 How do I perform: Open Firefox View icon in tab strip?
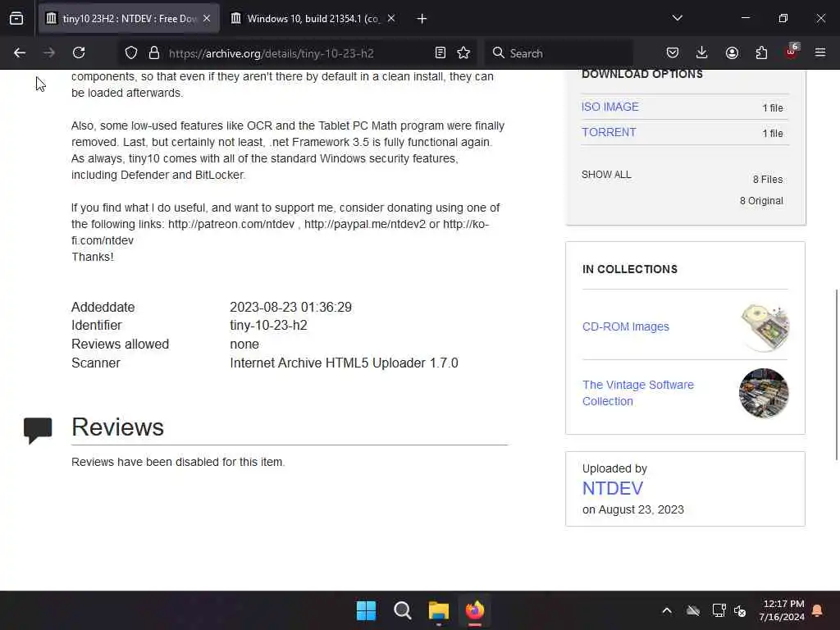[x=16, y=19]
